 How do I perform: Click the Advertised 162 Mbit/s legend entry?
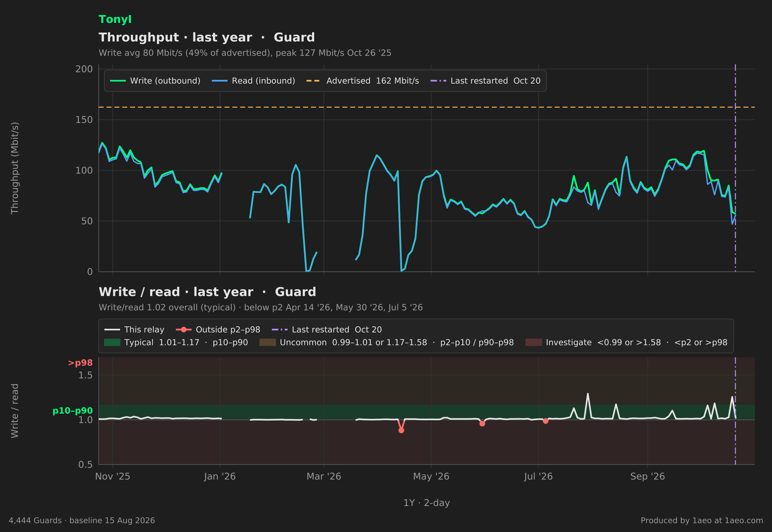(x=362, y=81)
